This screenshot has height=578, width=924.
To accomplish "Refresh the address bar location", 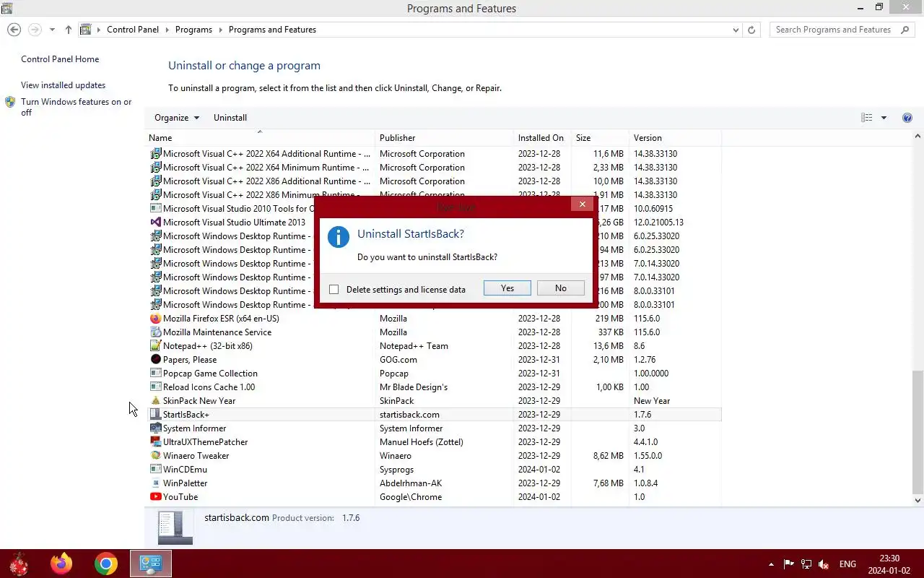I will click(751, 30).
